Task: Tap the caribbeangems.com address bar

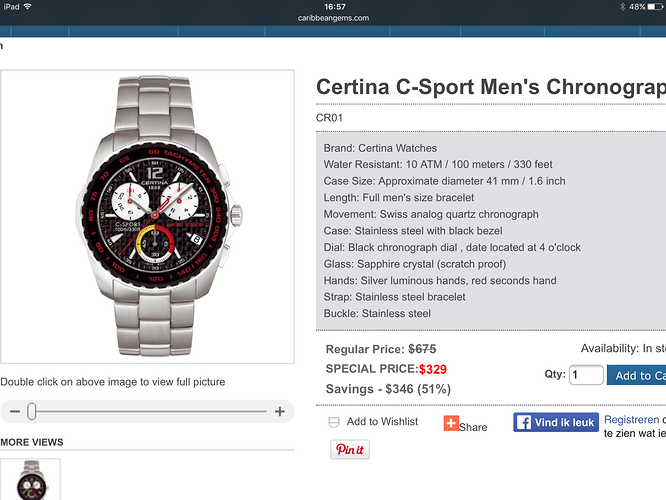Action: (x=333, y=18)
